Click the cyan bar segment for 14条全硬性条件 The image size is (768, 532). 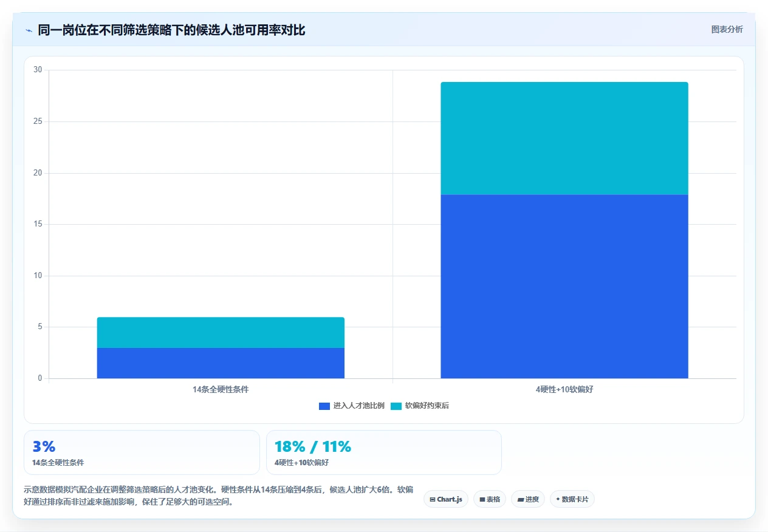point(221,333)
